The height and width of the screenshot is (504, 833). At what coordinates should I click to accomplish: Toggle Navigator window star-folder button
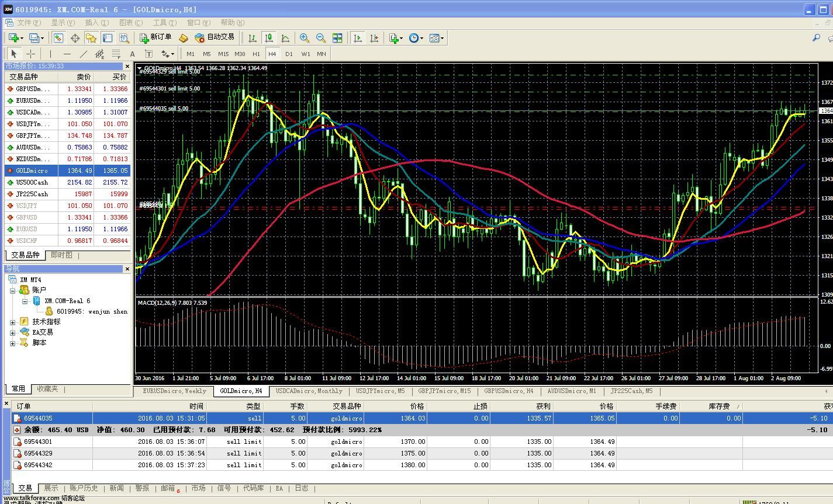tap(91, 38)
